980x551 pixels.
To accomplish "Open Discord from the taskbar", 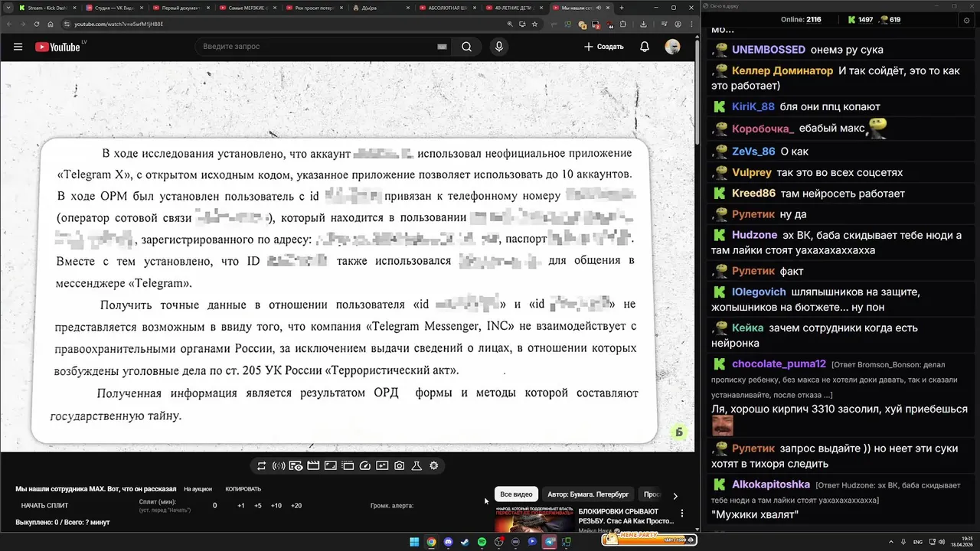I will pos(448,542).
